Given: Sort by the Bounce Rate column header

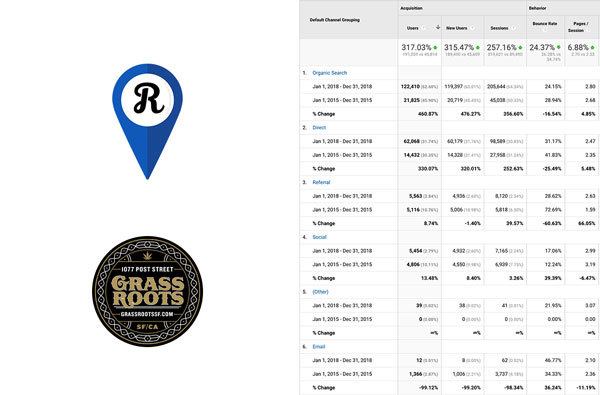Looking at the screenshot, I should (545, 23).
